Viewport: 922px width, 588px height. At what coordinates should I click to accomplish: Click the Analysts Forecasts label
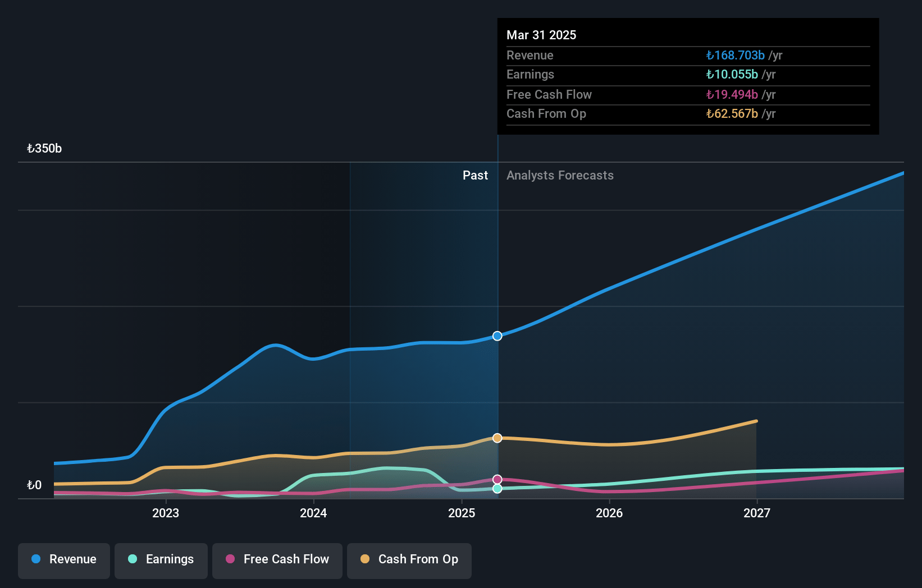[560, 176]
